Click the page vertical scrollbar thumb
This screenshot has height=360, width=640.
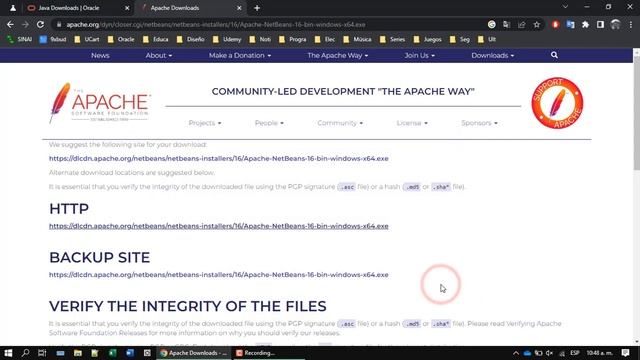tap(637, 112)
